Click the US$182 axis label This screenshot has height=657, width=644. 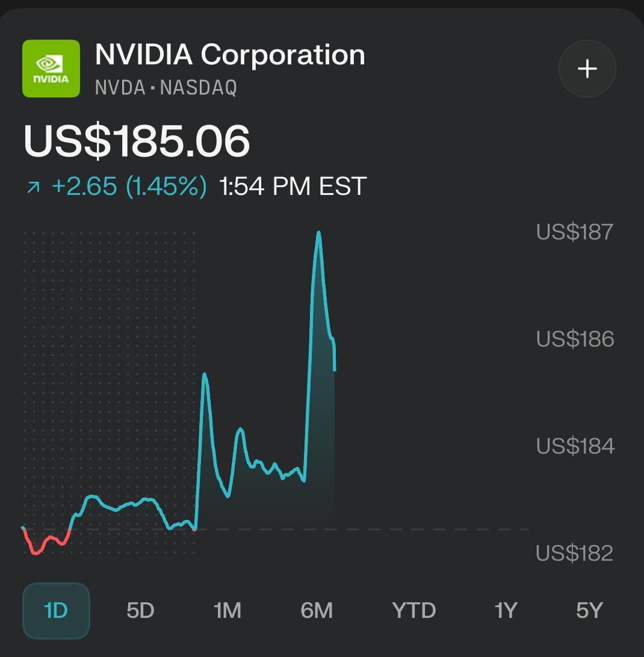click(x=574, y=553)
